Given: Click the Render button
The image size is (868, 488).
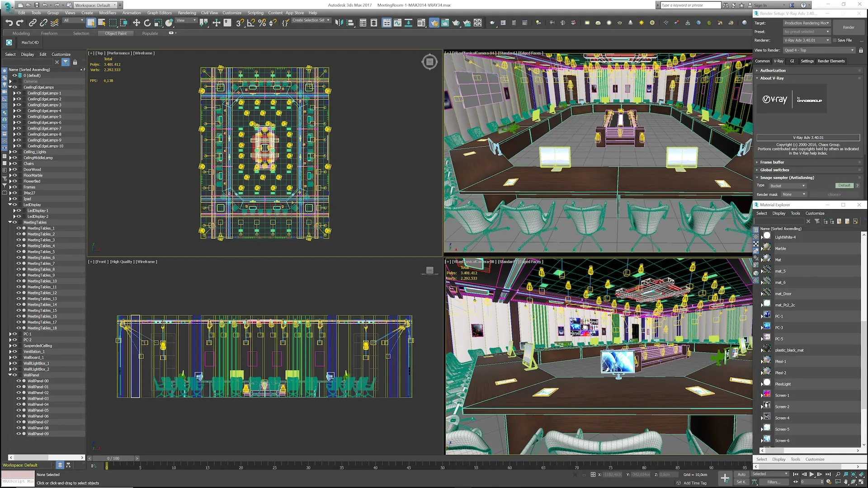Looking at the screenshot, I should [x=849, y=28].
